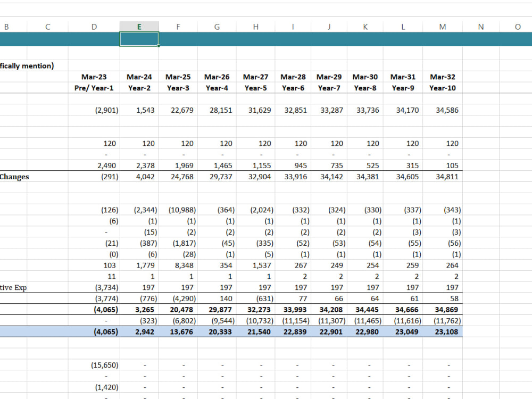Viewport: 532px width, 399px height.
Task: Select column M header
Action: pos(443,27)
